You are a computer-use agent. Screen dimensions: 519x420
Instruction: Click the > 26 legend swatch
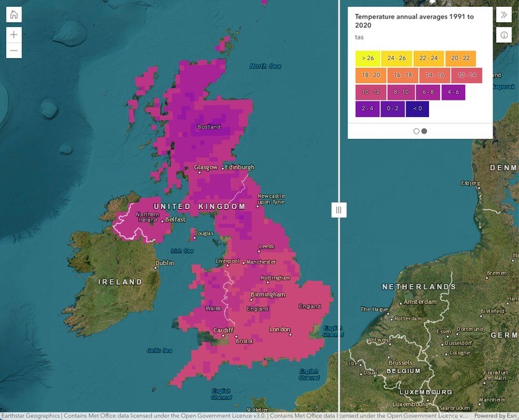coord(367,58)
